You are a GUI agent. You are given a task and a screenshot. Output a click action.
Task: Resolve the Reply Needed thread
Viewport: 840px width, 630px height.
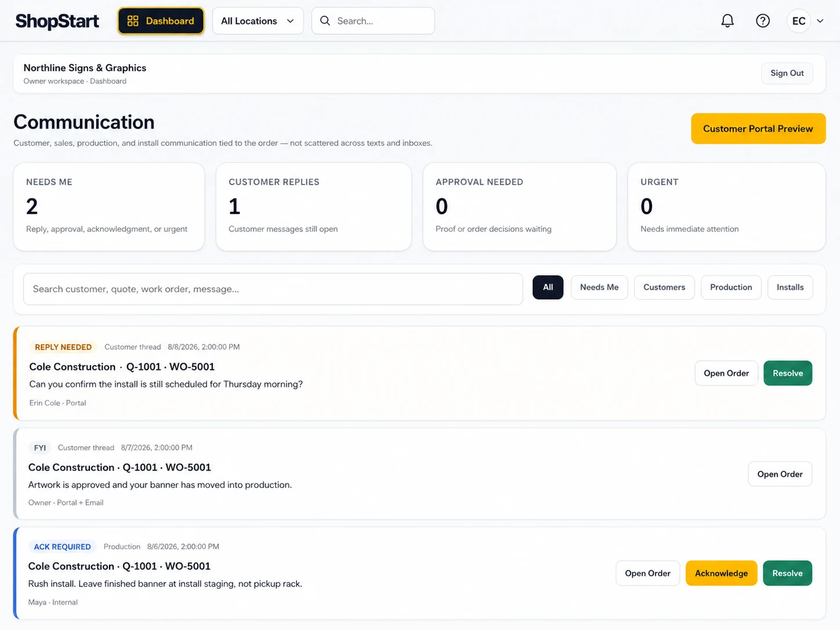point(788,373)
